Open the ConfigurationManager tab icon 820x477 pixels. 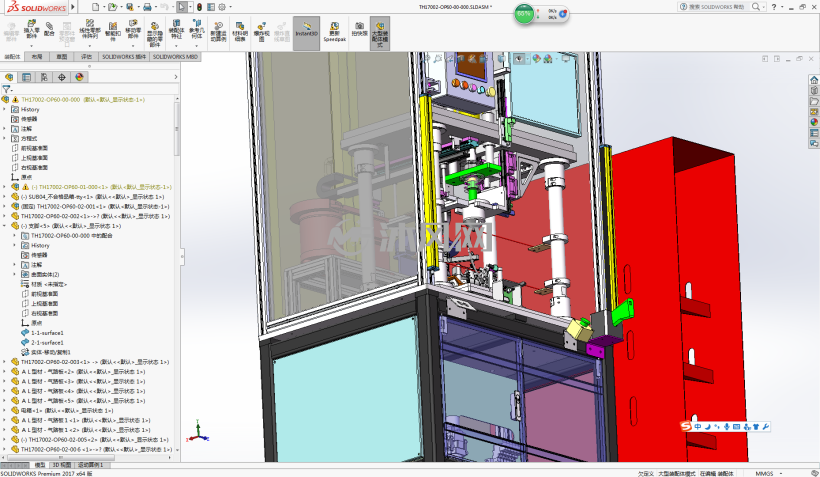pos(44,77)
